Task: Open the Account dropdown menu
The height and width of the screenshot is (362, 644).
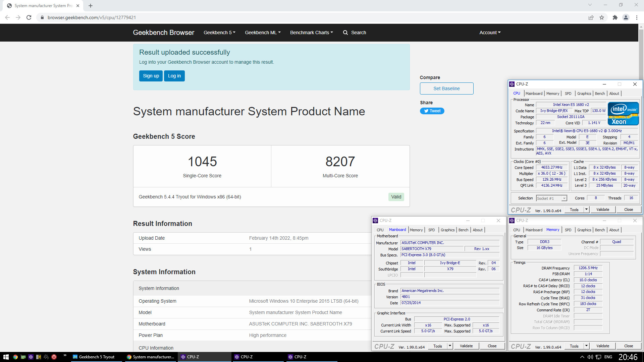Action: [490, 33]
